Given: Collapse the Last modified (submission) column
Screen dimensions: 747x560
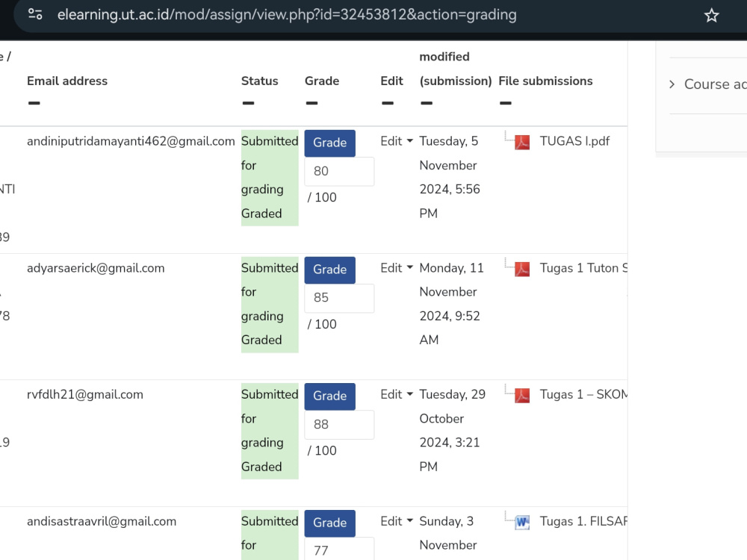Looking at the screenshot, I should pos(427,103).
